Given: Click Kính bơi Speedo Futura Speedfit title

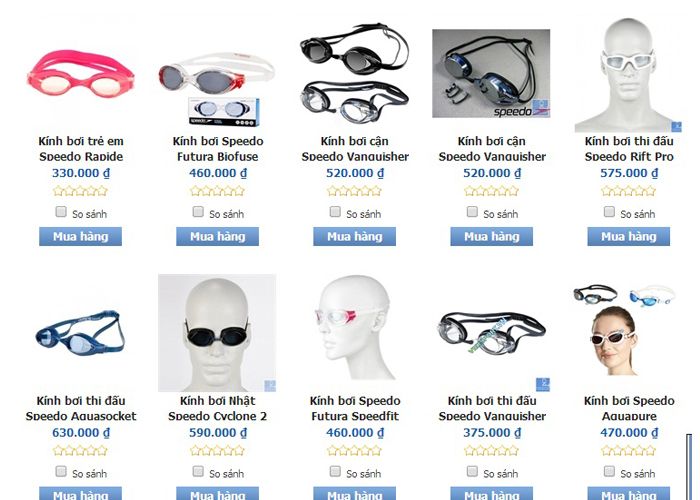Looking at the screenshot, I should pos(355,408).
